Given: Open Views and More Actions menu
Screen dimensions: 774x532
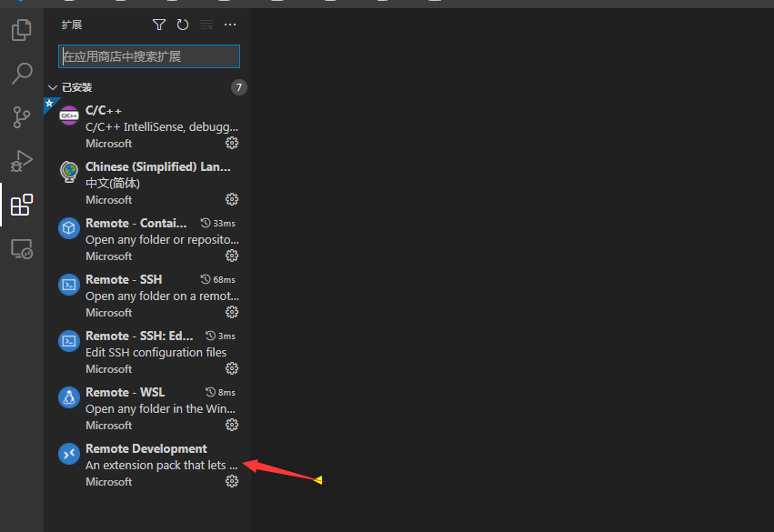Looking at the screenshot, I should [x=229, y=25].
